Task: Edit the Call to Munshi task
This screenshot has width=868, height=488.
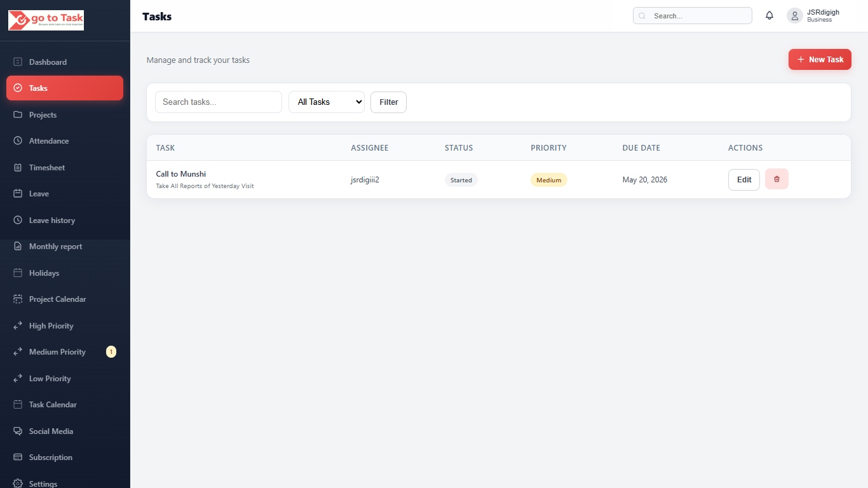Action: (744, 180)
